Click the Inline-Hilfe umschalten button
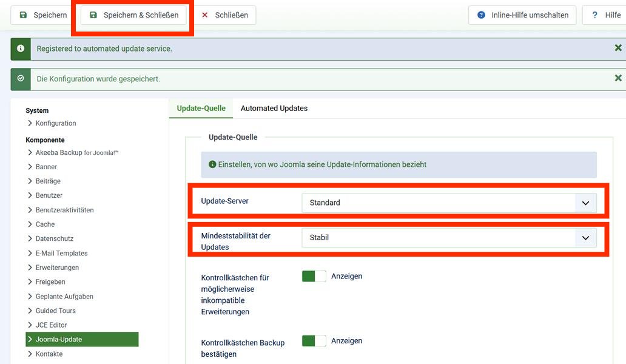Image resolution: width=626 pixels, height=364 pixels. point(522,15)
